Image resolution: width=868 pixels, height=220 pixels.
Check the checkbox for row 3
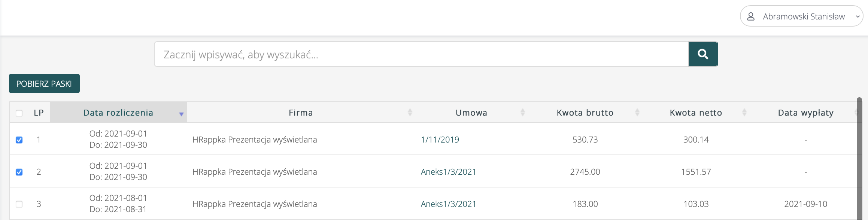pyautogui.click(x=19, y=204)
